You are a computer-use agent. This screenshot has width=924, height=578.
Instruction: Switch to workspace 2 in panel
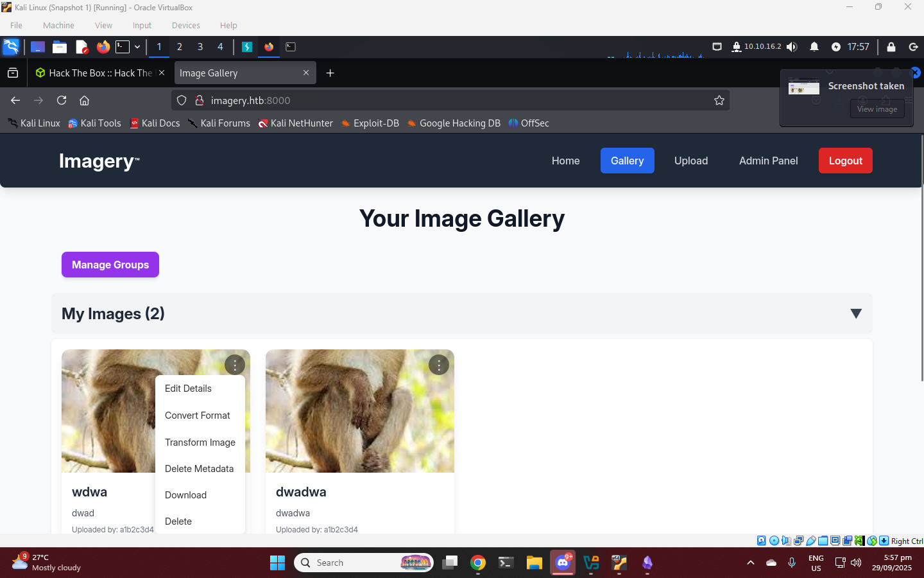(x=180, y=47)
